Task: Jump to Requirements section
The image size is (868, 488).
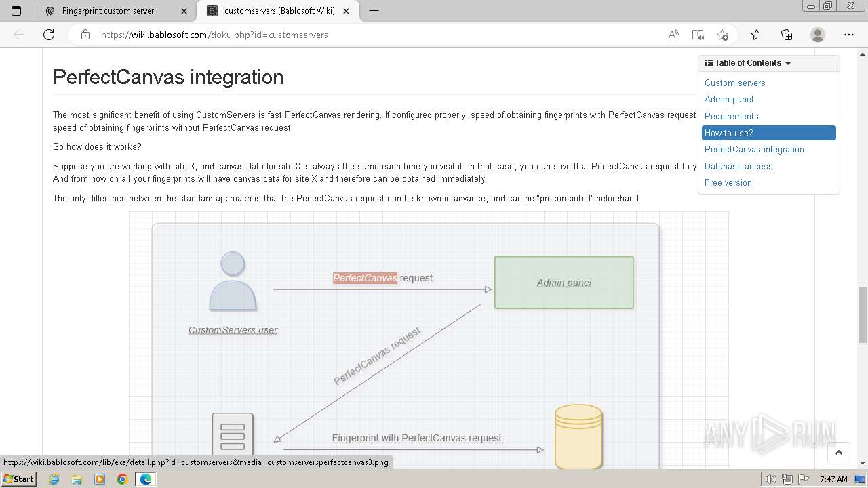Action: click(x=731, y=116)
